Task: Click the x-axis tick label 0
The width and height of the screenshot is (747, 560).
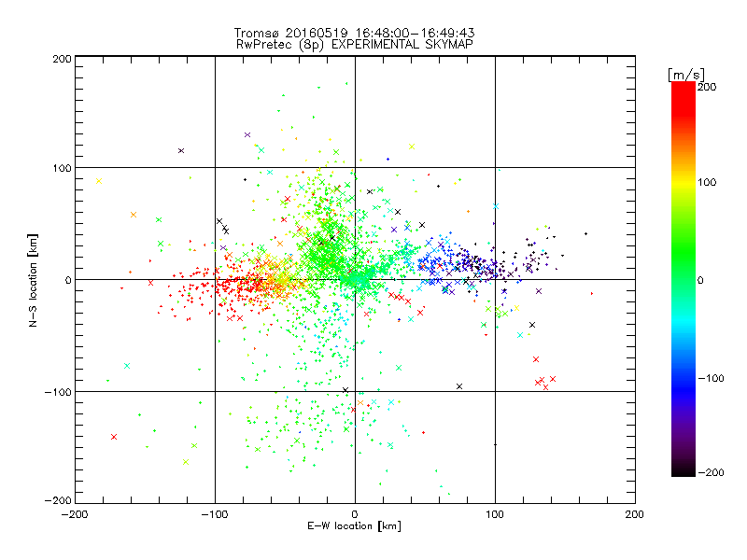Action: point(355,515)
